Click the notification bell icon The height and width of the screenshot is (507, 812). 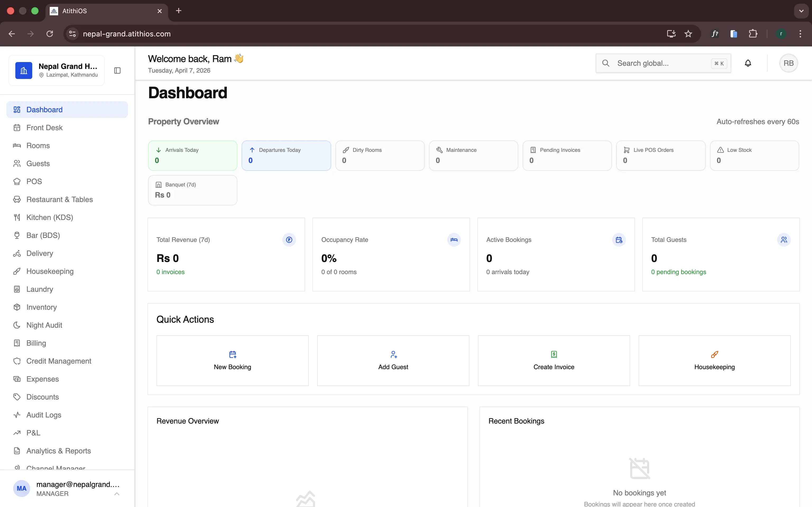pos(748,63)
